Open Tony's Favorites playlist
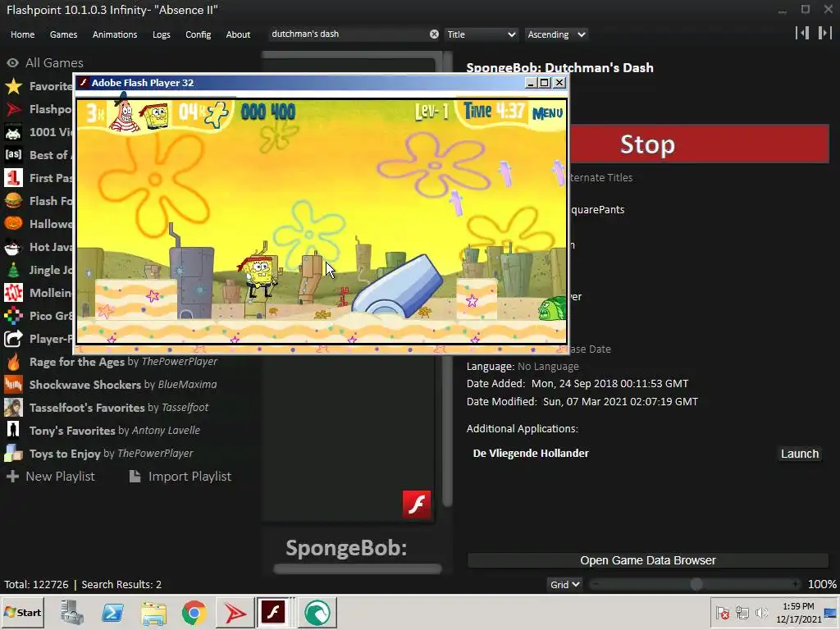840x630 pixels. point(115,431)
